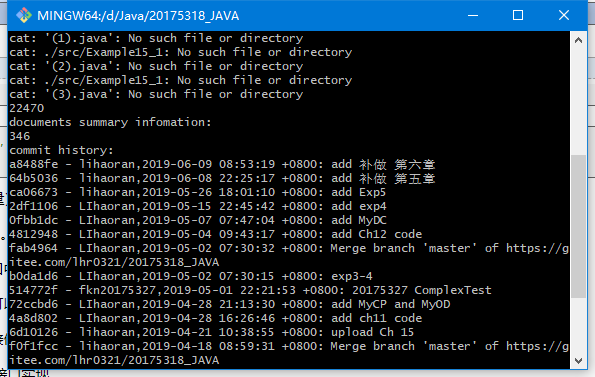The height and width of the screenshot is (377, 595).
Task: Click the number 346 line
Action: pos(20,137)
